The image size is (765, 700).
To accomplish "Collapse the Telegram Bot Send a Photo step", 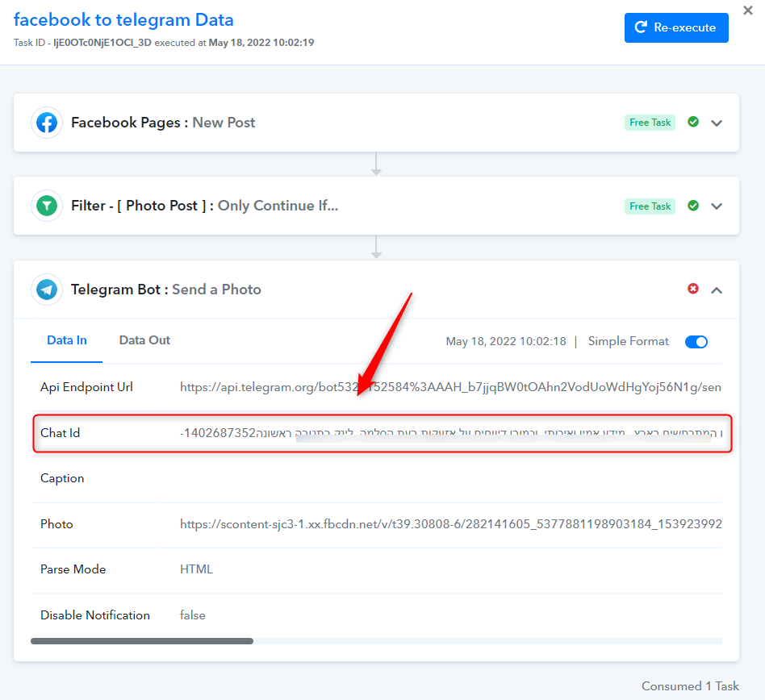I will (x=717, y=290).
